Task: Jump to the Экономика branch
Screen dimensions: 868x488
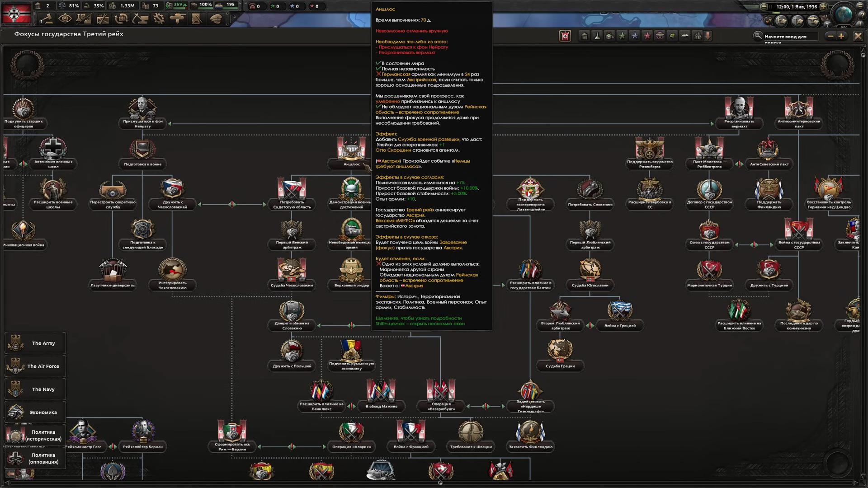Action: coord(35,413)
